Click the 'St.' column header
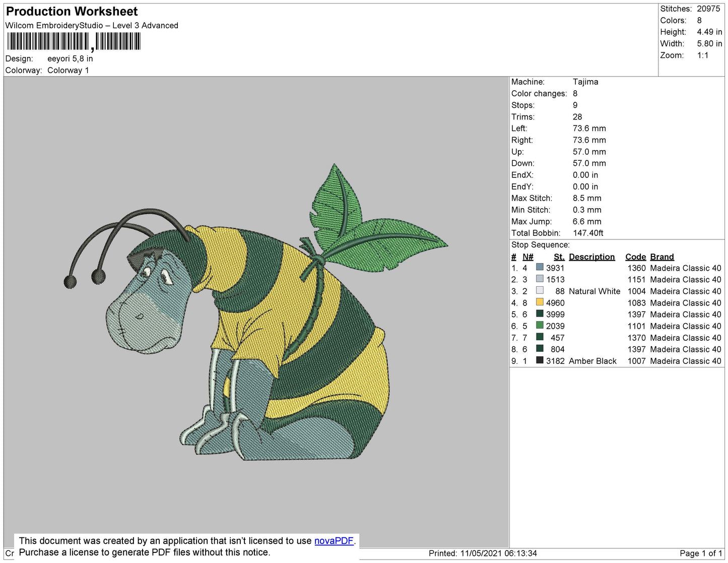The width and height of the screenshot is (728, 563). (x=559, y=257)
